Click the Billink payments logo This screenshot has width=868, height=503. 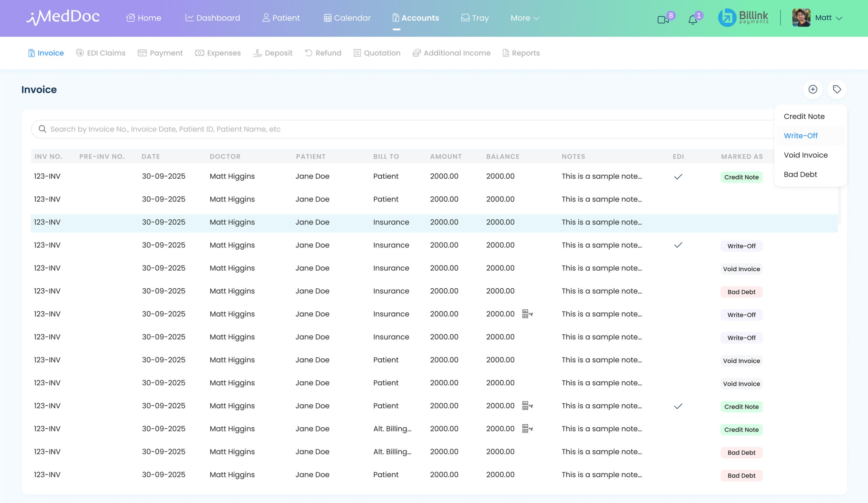tap(743, 18)
